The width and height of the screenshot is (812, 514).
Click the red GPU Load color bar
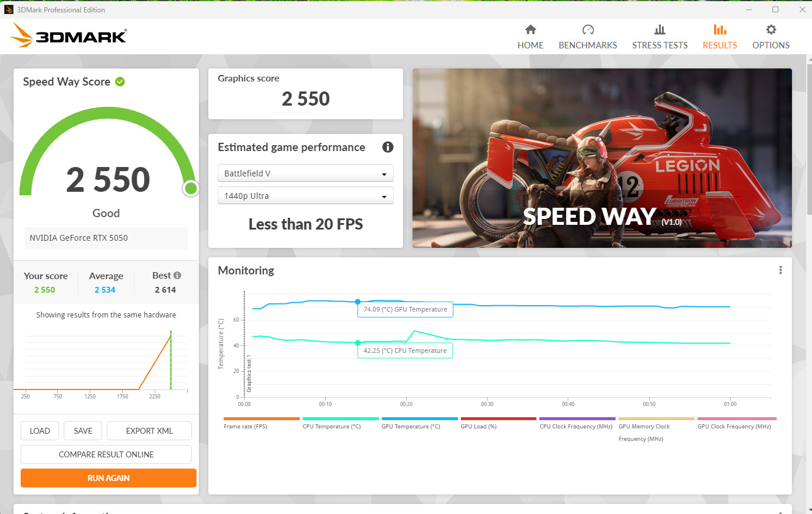point(499,418)
